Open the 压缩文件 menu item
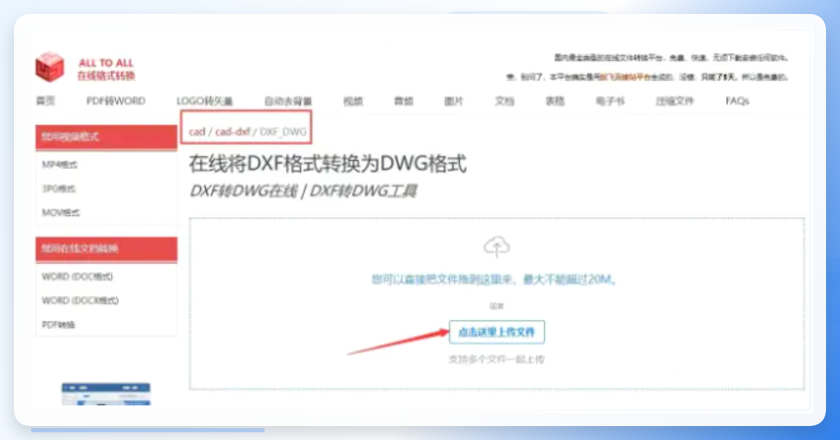Screen dimensions: 840x440 tap(674, 101)
